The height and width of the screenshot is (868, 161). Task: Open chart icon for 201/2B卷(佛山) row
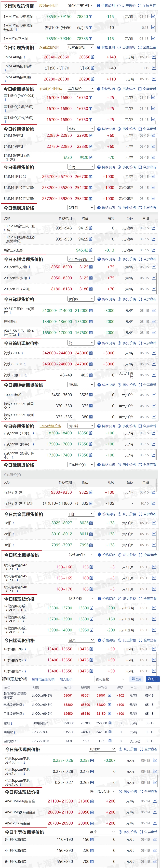[x=154, y=278]
